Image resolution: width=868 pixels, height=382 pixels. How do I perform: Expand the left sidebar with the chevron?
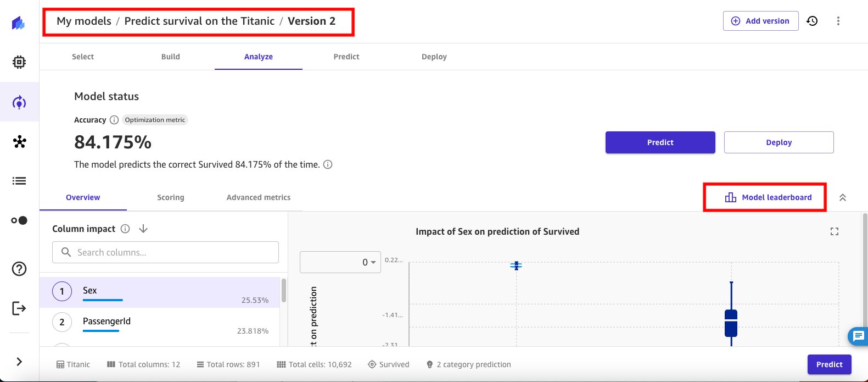click(19, 361)
